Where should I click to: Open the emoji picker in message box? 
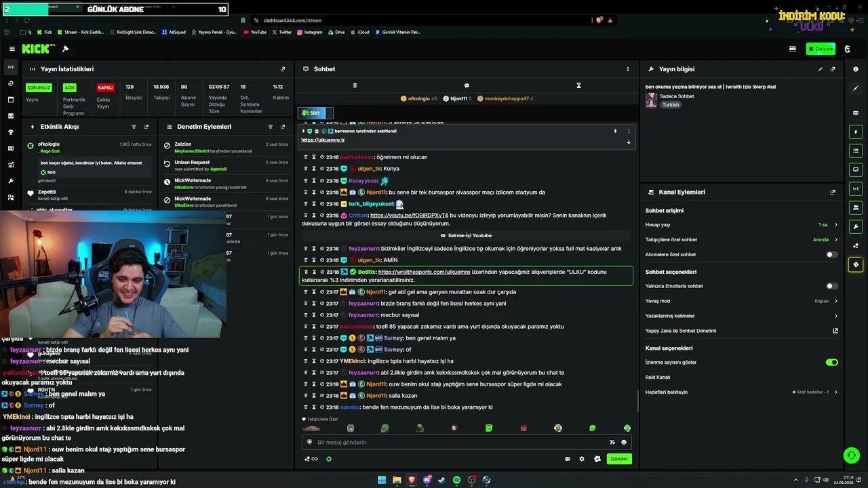coord(624,443)
